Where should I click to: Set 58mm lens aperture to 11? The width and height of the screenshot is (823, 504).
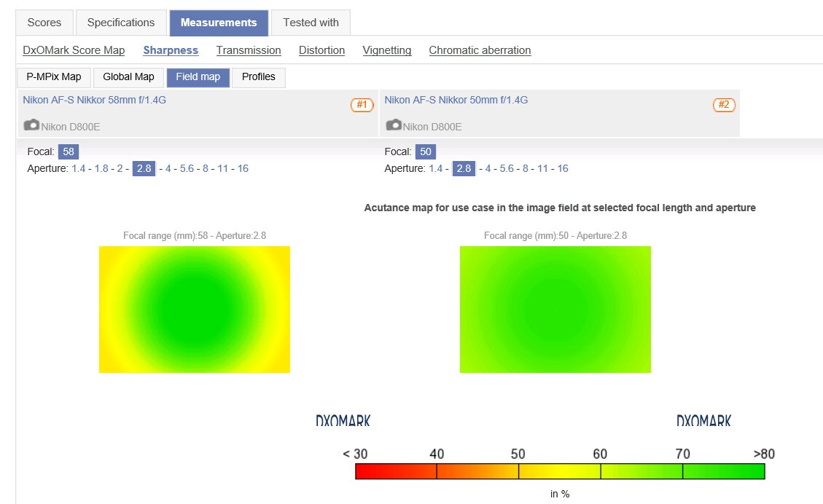click(x=222, y=168)
